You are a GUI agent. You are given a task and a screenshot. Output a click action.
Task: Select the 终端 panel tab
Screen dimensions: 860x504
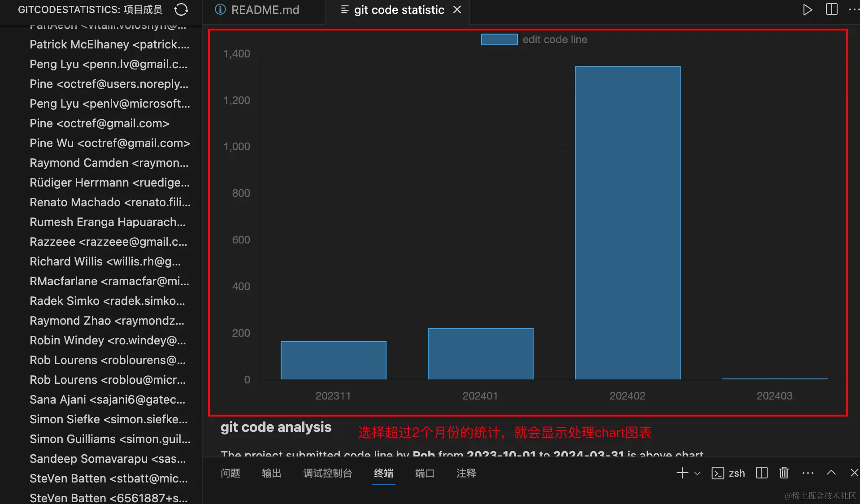click(x=384, y=473)
